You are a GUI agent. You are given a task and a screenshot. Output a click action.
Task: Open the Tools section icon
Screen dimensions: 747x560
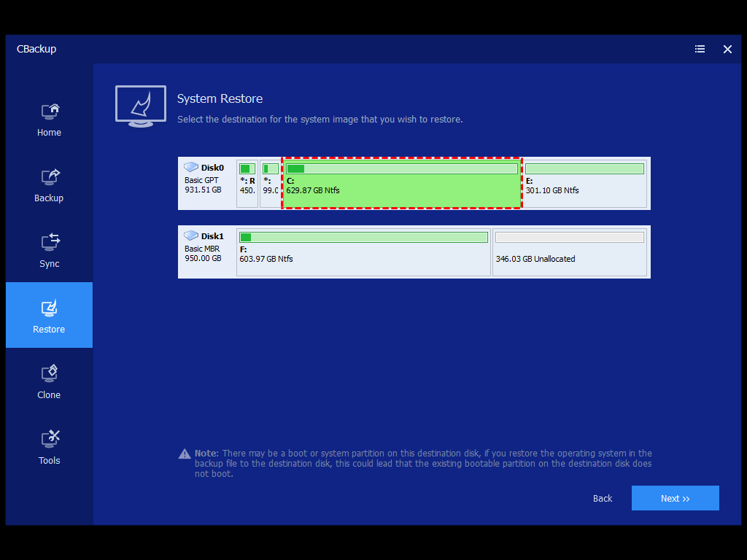50,440
